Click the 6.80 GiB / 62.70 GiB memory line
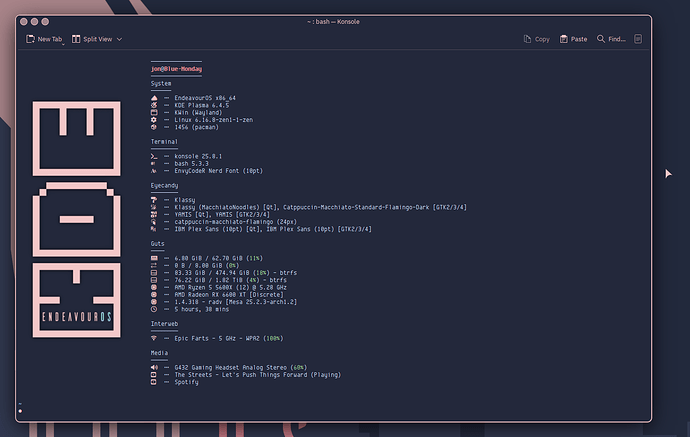 point(218,258)
